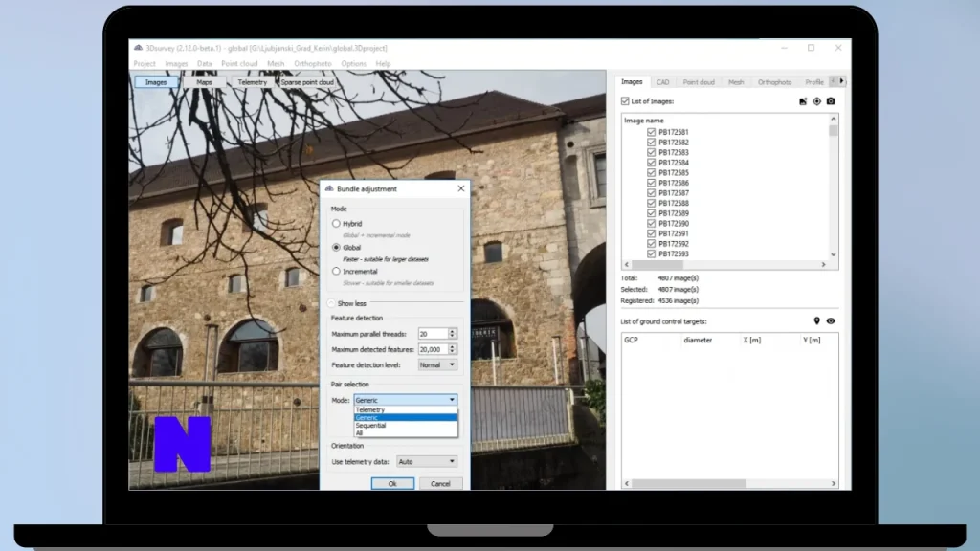Click the 3Dsurvey logo in title bar

tap(138, 48)
